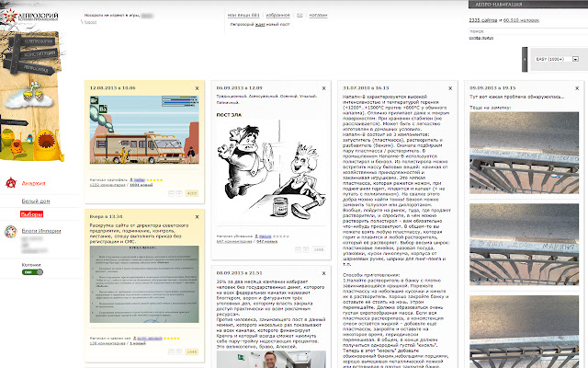The image size is (588, 368).
Task: Vote plus on the 1443-rated post
Action: tap(179, 351)
